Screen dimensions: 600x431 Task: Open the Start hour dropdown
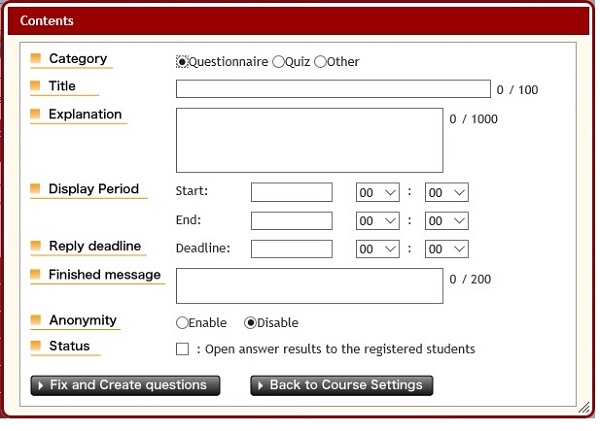pos(378,192)
